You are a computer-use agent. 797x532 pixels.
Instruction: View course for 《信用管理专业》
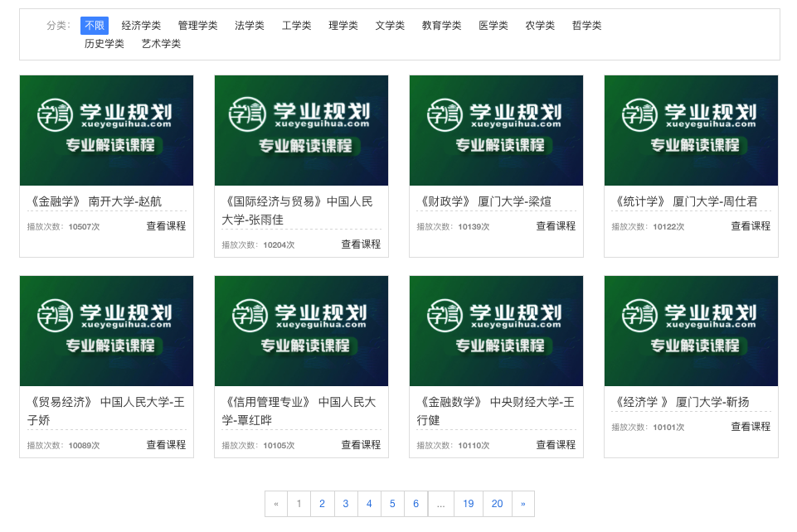361,445
